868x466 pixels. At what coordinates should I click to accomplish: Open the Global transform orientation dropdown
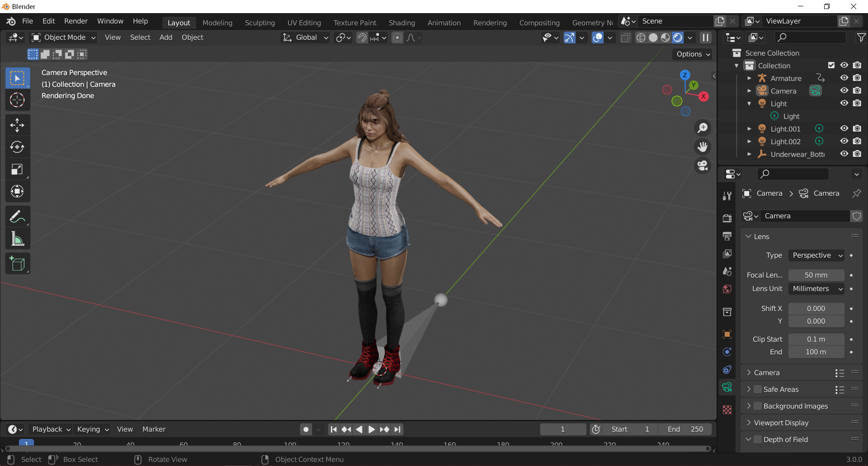click(306, 38)
